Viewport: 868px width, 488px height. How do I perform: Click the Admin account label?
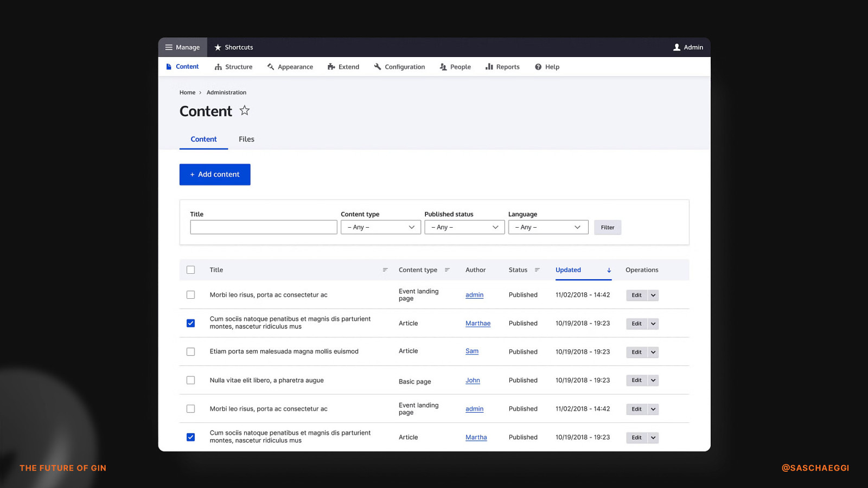click(693, 47)
